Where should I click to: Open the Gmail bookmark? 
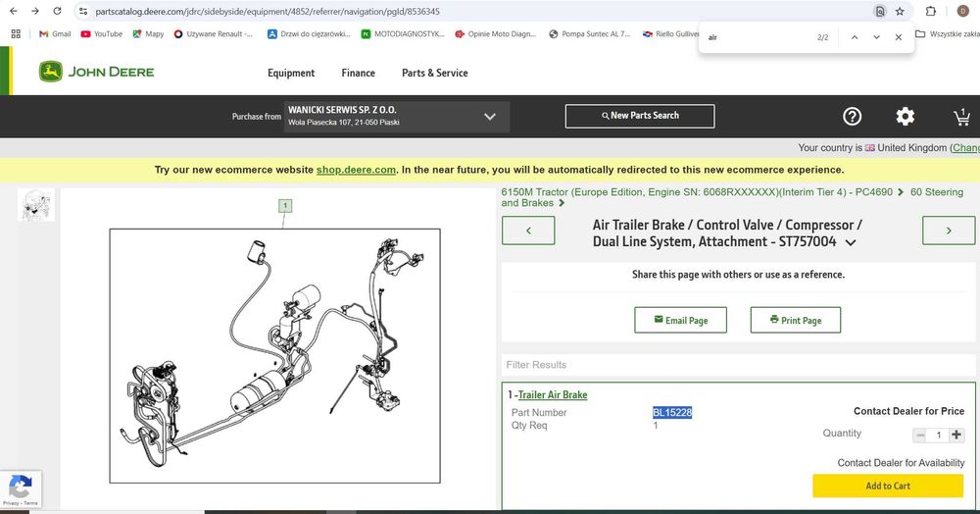coord(55,33)
